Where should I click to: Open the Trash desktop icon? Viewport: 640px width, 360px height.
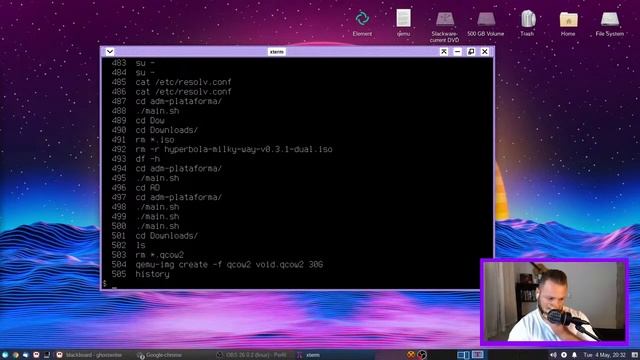[x=527, y=23]
